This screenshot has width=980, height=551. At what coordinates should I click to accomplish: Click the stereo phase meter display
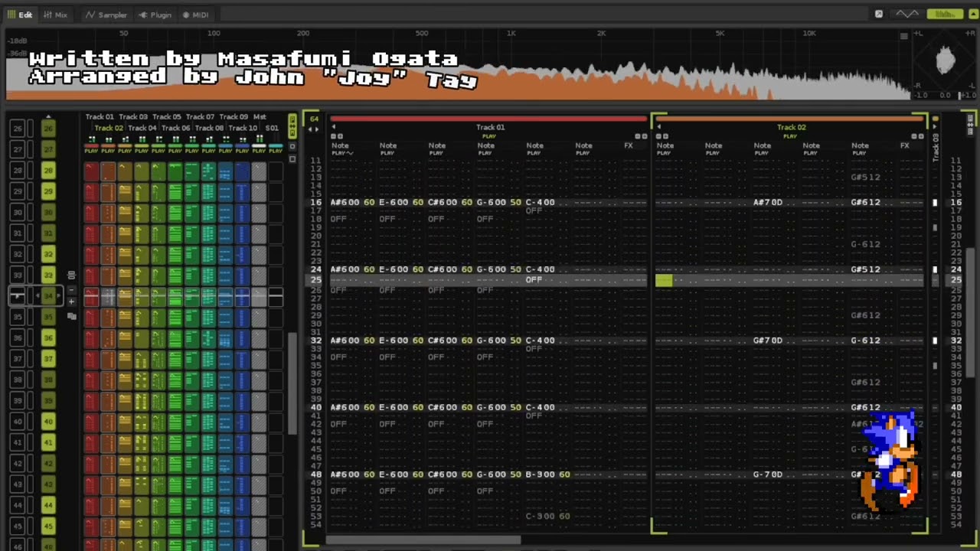tap(946, 63)
